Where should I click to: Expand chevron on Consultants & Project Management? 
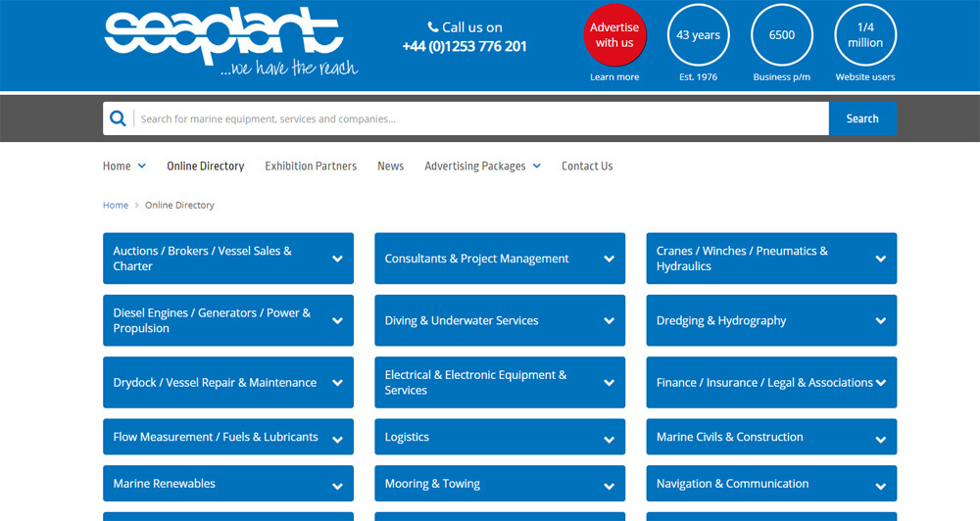[609, 259]
